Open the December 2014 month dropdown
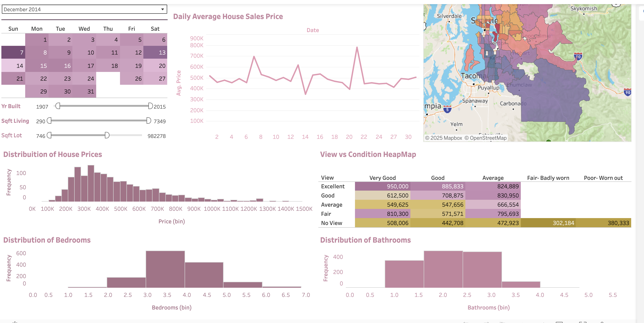 84,9
